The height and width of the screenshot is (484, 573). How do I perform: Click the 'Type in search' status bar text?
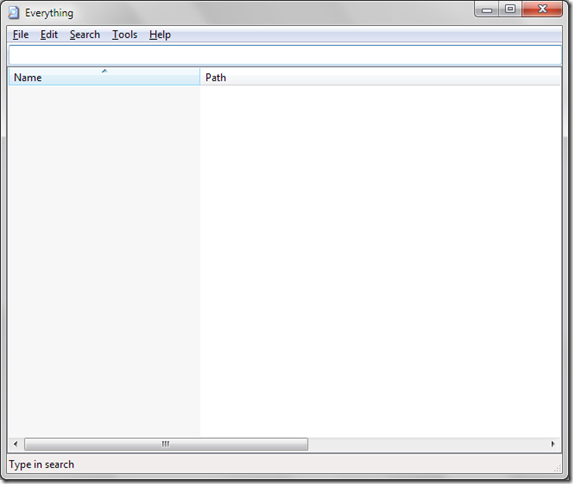[42, 464]
